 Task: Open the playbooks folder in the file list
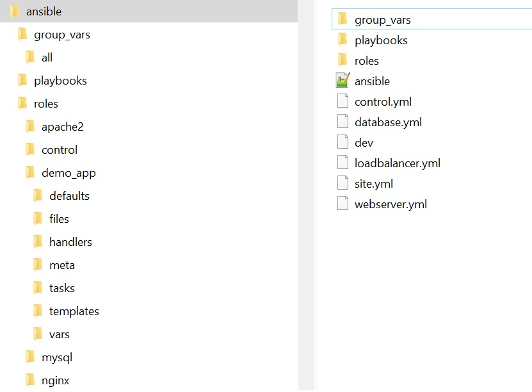pos(381,40)
